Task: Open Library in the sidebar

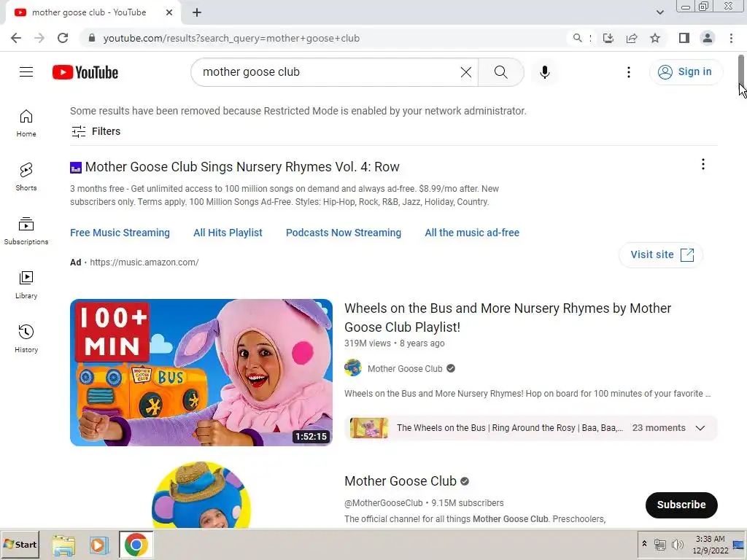Action: (x=26, y=285)
